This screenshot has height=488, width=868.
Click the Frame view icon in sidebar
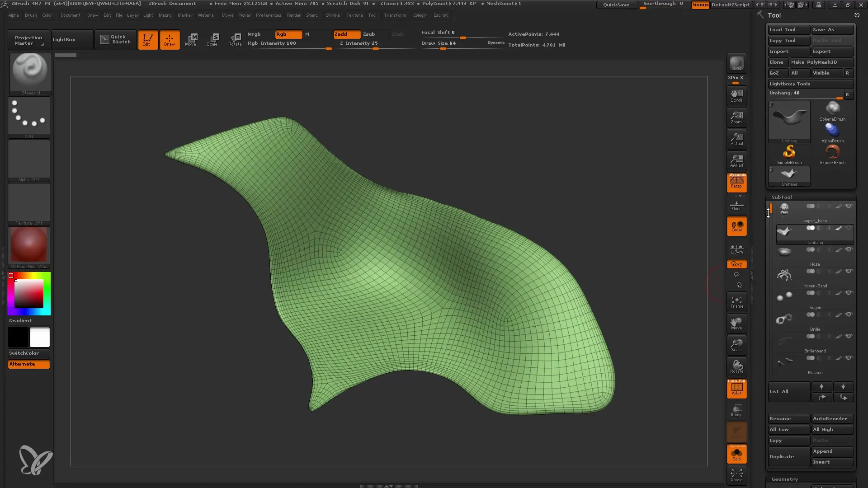[x=737, y=302]
